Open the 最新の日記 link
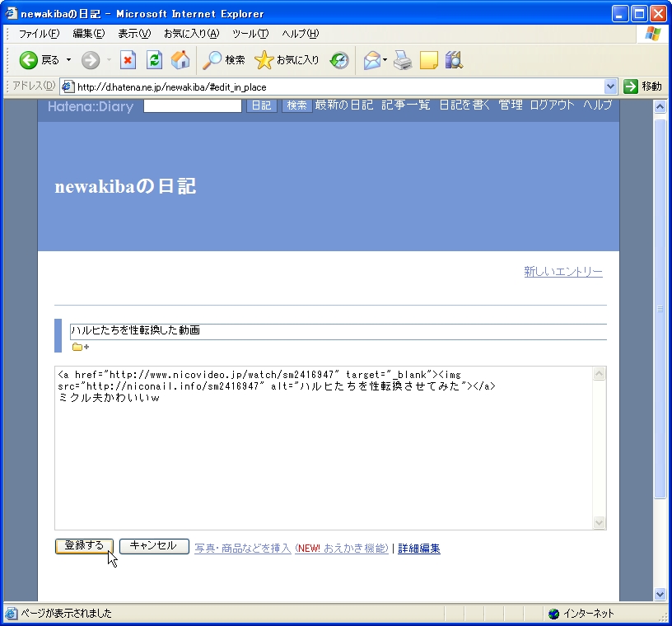This screenshot has width=672, height=626. [x=343, y=105]
